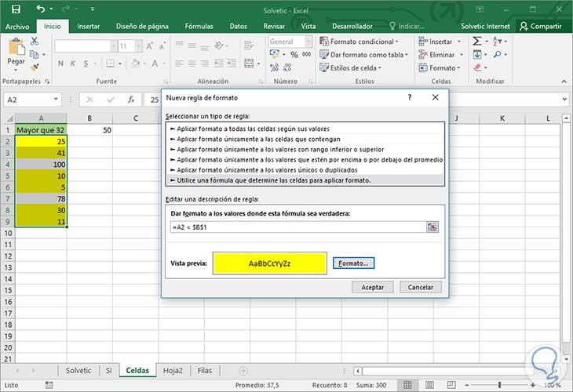This screenshot has height=392, width=573.
Task: Click the formula input field in dialog
Action: click(298, 227)
